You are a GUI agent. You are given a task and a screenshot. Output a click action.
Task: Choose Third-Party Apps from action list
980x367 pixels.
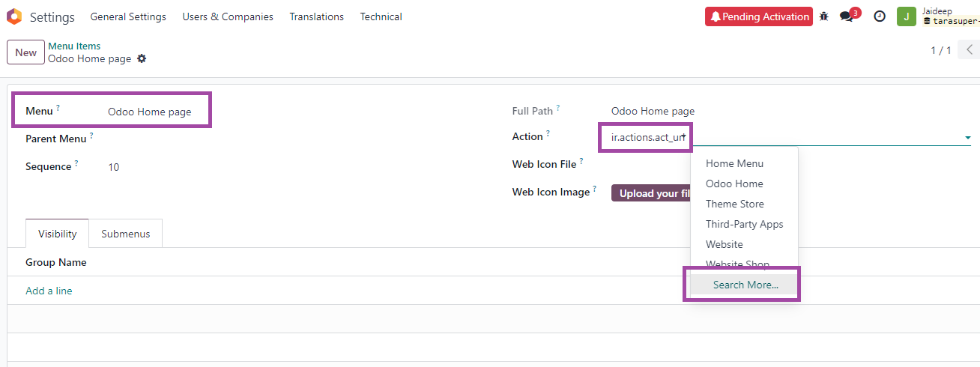click(x=744, y=224)
